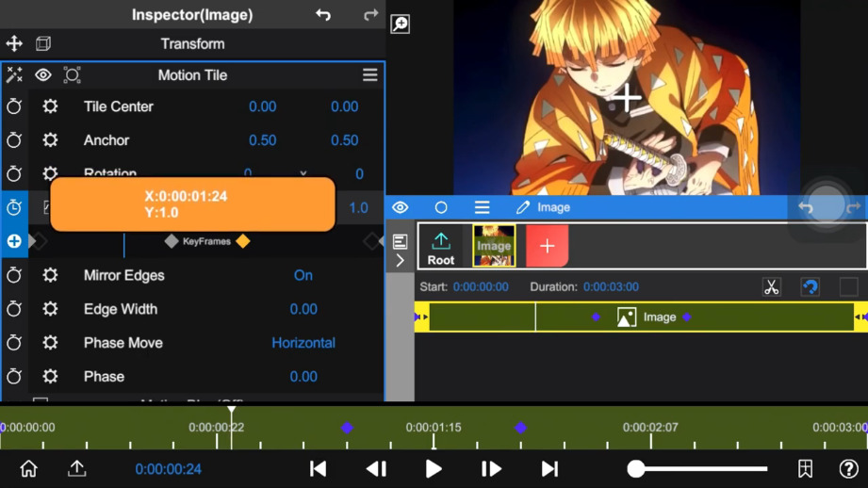Toggle stopwatch for Phase Move
This screenshot has height=488, width=868.
(14, 343)
